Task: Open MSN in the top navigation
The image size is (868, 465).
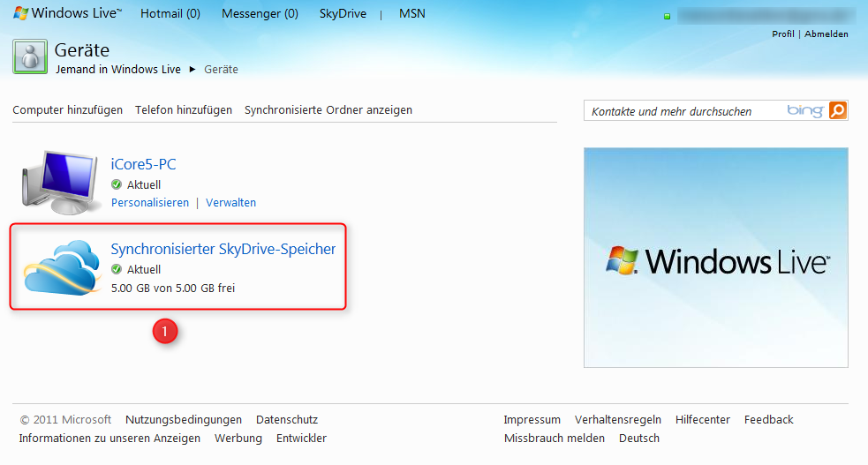Action: click(411, 14)
